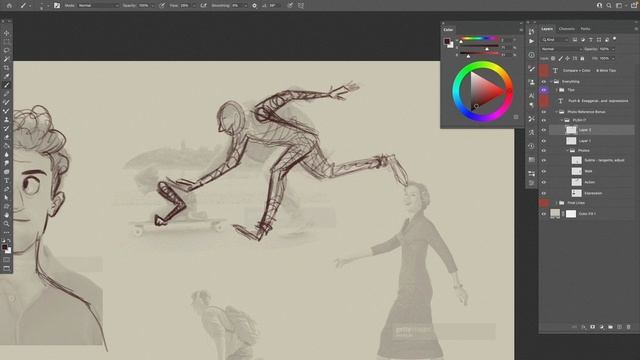
Task: Expand the Tips group
Action: (x=556, y=90)
